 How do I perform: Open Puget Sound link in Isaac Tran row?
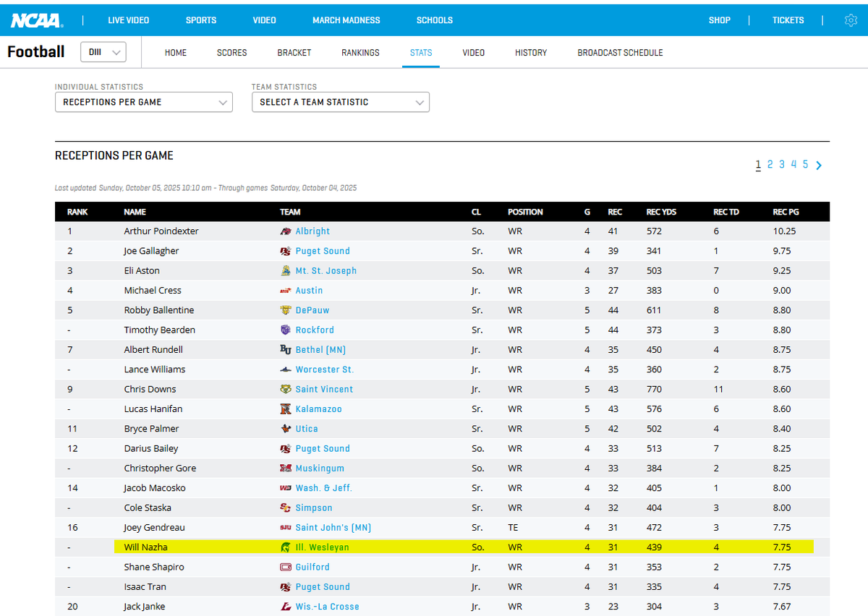point(323,587)
